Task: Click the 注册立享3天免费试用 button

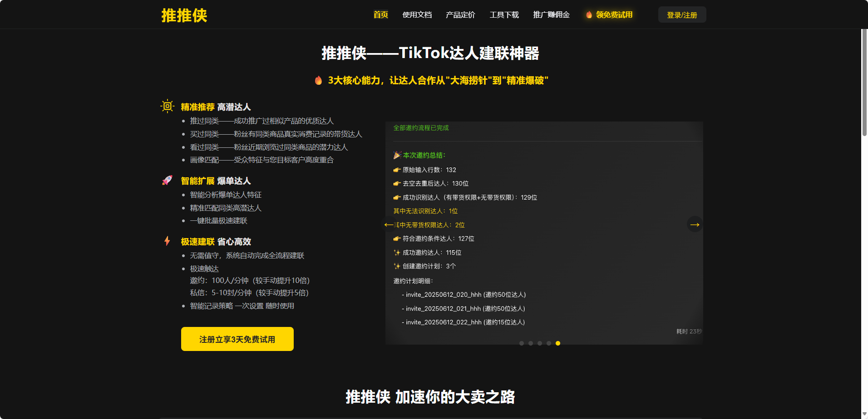Action: pos(237,339)
